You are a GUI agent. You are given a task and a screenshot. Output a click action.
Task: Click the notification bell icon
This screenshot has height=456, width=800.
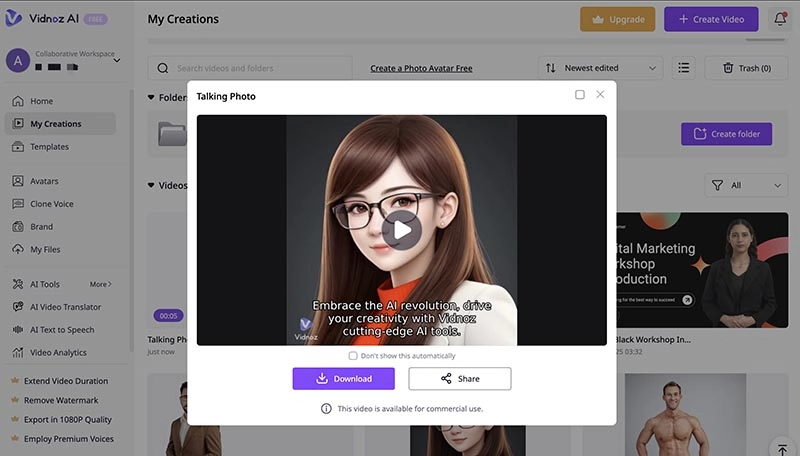point(780,19)
